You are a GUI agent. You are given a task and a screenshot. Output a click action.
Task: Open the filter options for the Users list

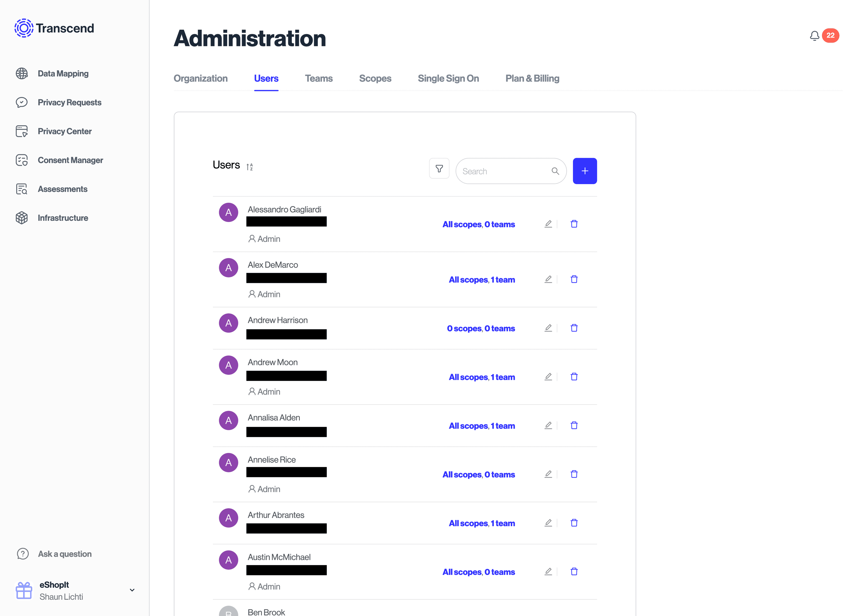click(x=439, y=168)
